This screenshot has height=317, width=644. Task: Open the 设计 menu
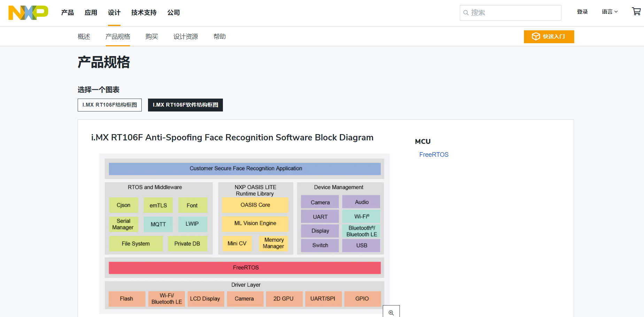(x=114, y=13)
